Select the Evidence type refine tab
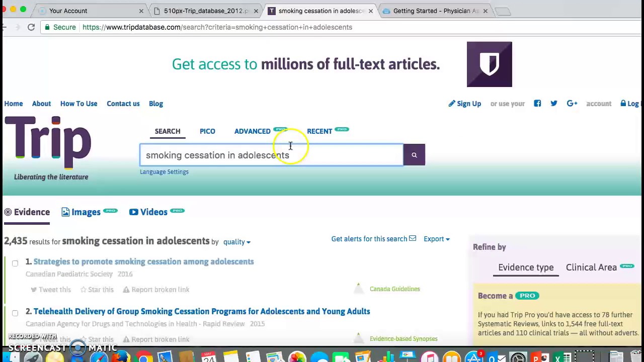The height and width of the screenshot is (362, 644). pos(526,267)
